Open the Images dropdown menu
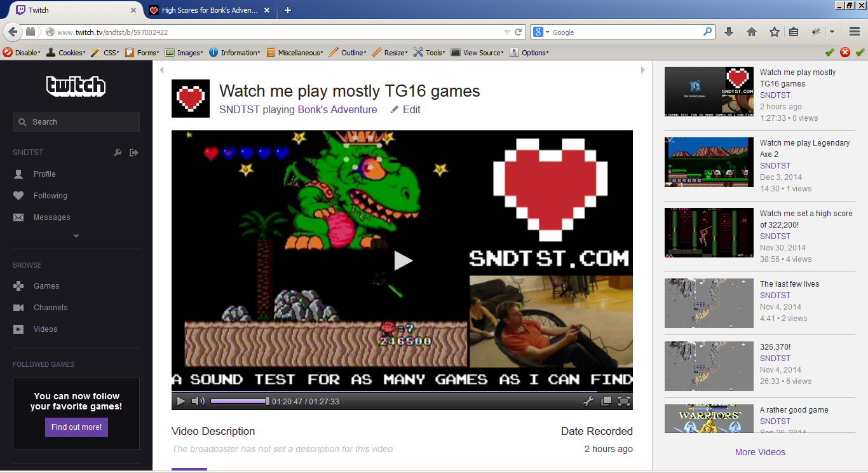 pyautogui.click(x=184, y=53)
